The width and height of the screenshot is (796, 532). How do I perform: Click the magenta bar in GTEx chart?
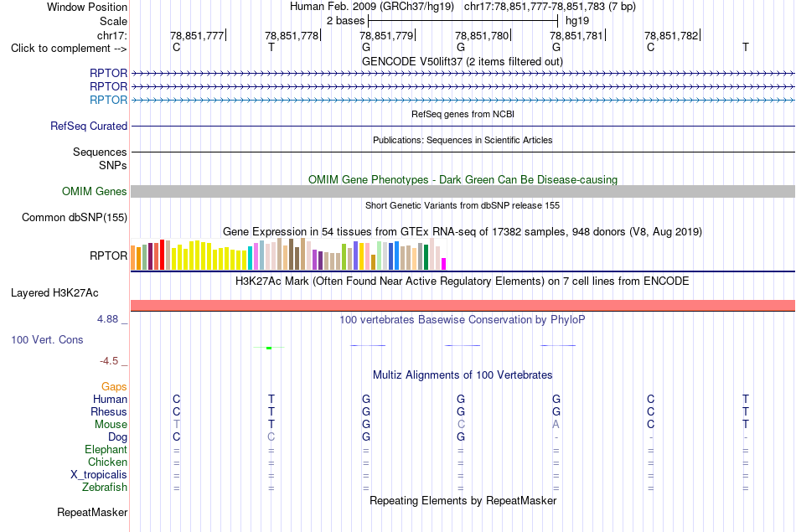444,264
